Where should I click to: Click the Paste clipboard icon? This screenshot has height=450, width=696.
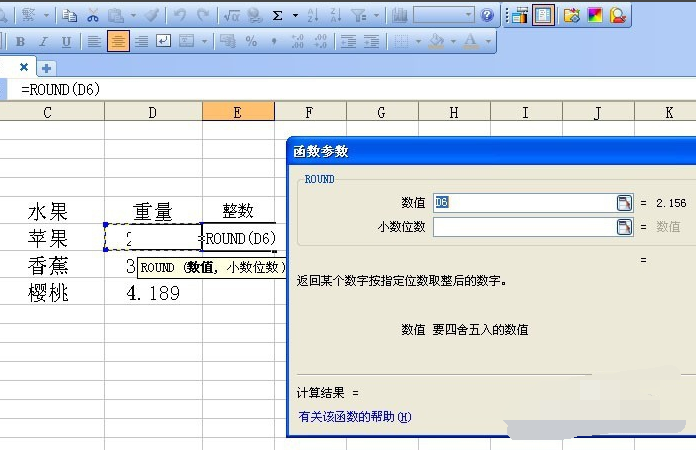pyautogui.click(x=116, y=16)
